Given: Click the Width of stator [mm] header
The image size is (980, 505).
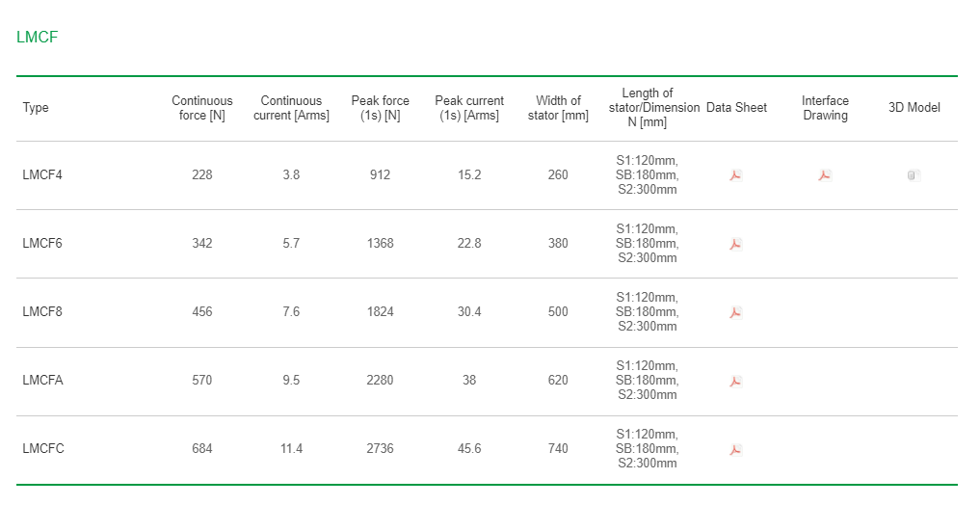Looking at the screenshot, I should click(558, 108).
